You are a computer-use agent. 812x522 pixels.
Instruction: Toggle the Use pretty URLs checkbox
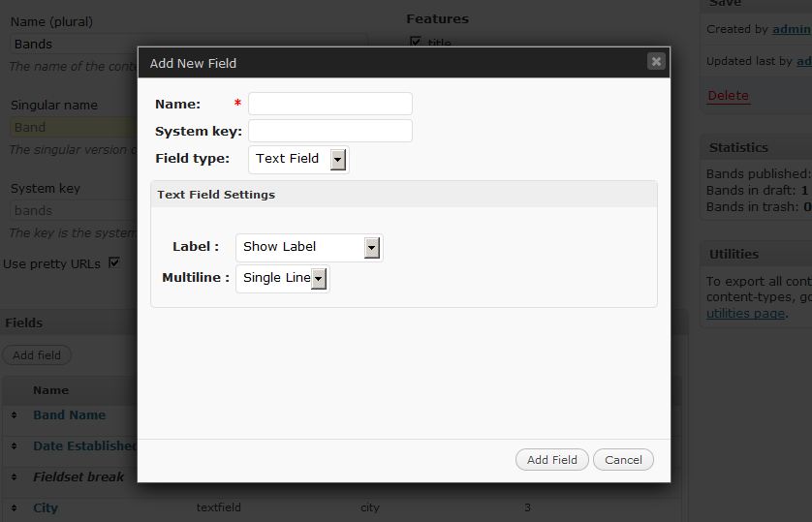pyautogui.click(x=114, y=262)
